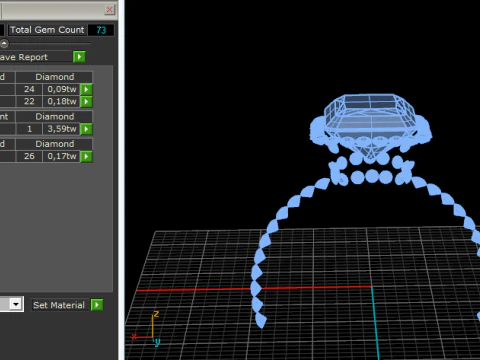
Task: Adjust the slider handle under Total Gem Count
Action: point(4,43)
